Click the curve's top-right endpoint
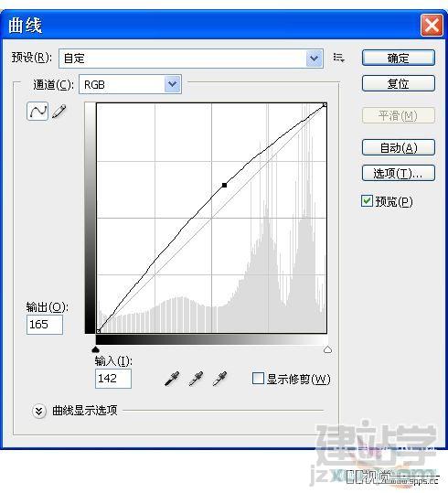Viewport: 448px width, 493px height. click(x=325, y=104)
